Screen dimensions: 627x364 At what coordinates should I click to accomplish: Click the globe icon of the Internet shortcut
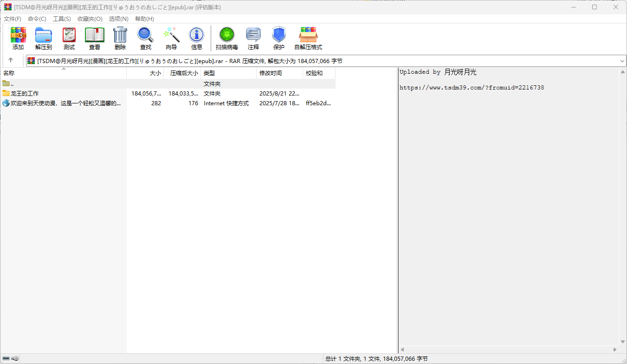click(6, 103)
